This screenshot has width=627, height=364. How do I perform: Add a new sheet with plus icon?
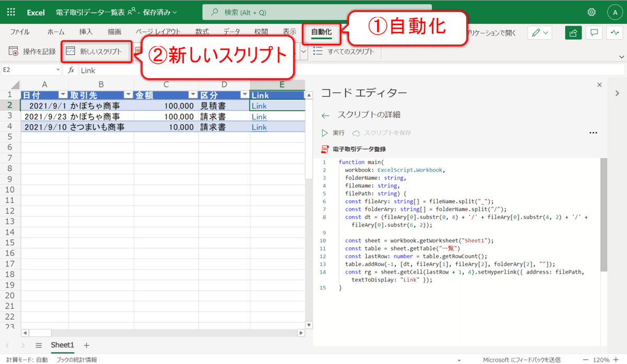tap(87, 345)
